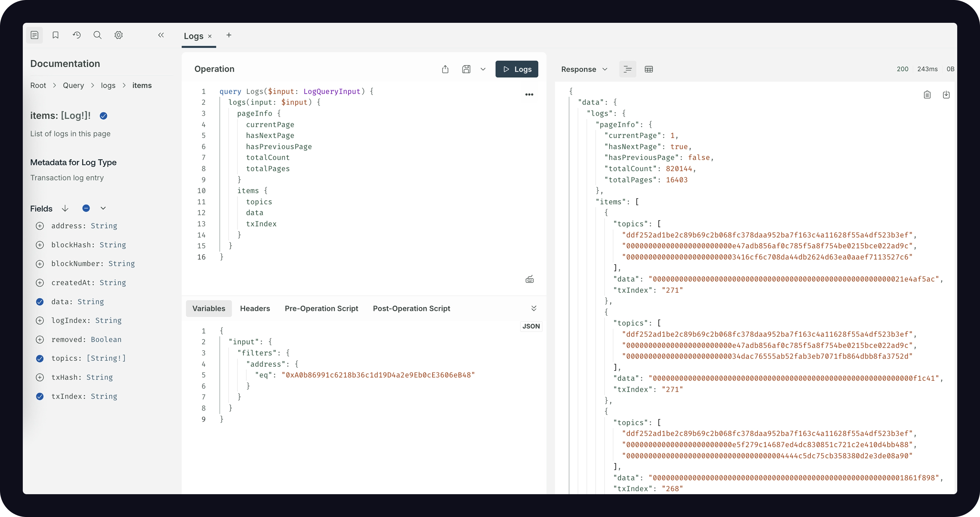Click the search magnifier icon
The height and width of the screenshot is (517, 980).
pyautogui.click(x=97, y=35)
